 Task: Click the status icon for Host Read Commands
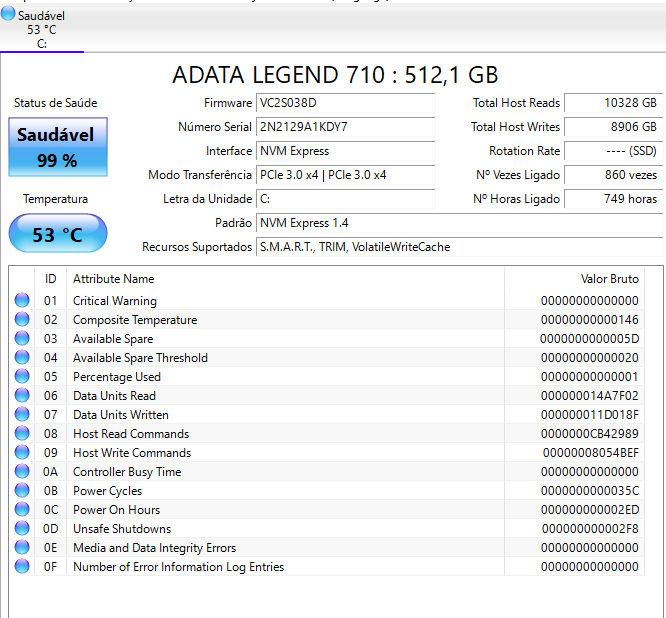(x=22, y=434)
